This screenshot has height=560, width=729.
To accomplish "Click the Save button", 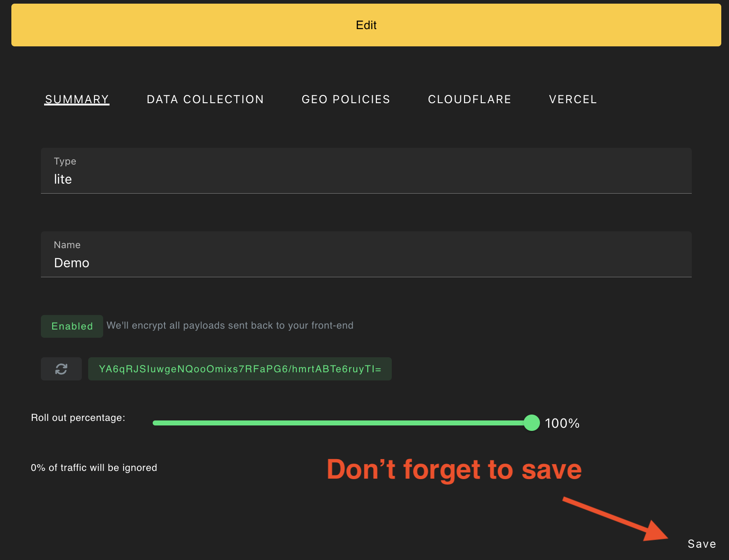I will [701, 543].
